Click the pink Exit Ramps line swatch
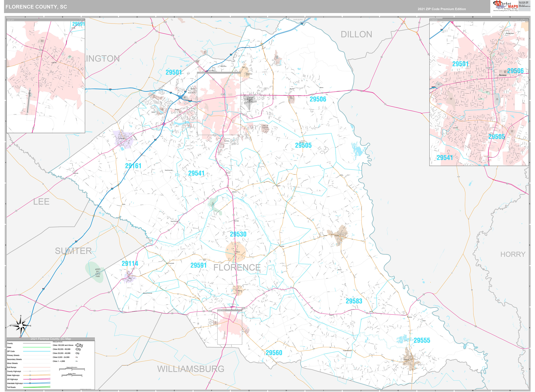 click(x=37, y=367)
